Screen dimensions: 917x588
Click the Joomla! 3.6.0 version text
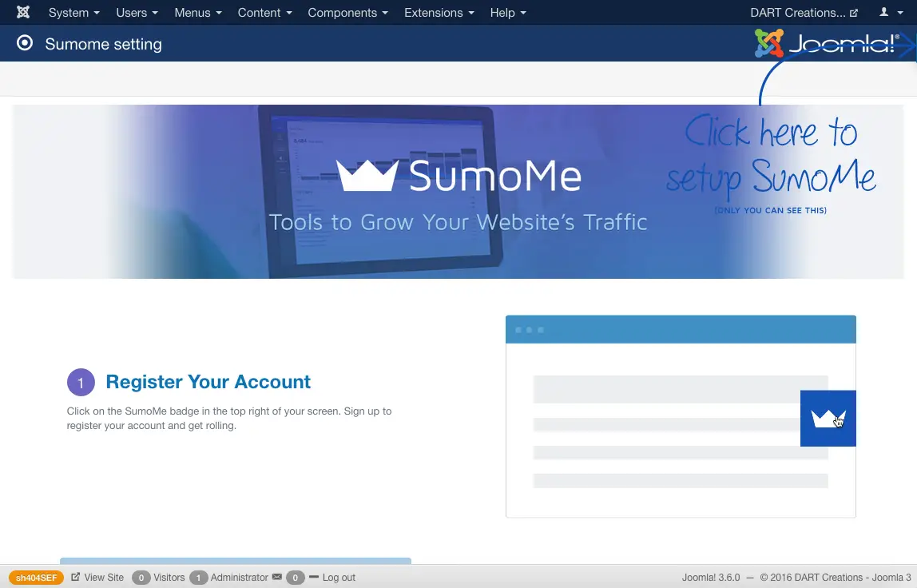tap(711, 578)
